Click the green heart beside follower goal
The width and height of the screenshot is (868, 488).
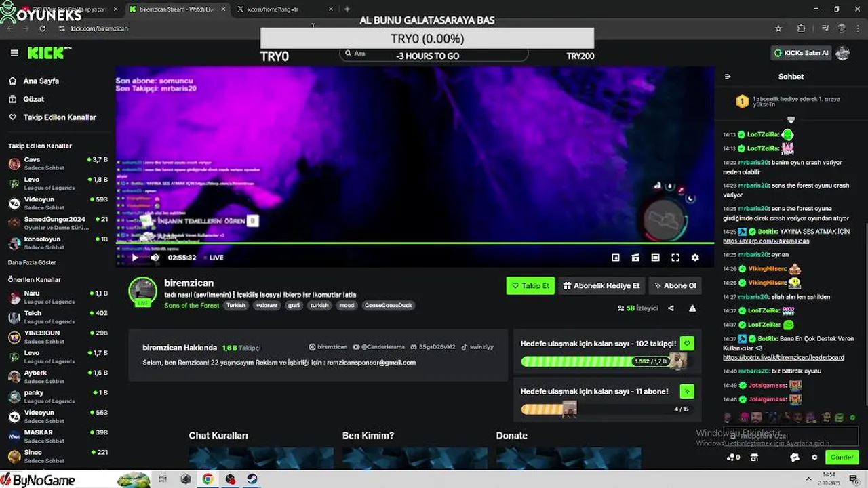[x=687, y=344]
